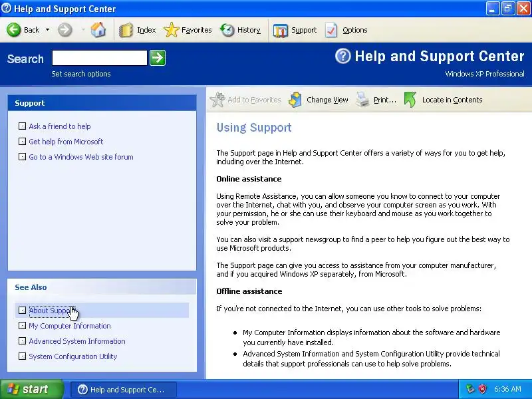Click the Online assistance heading

pos(249,179)
